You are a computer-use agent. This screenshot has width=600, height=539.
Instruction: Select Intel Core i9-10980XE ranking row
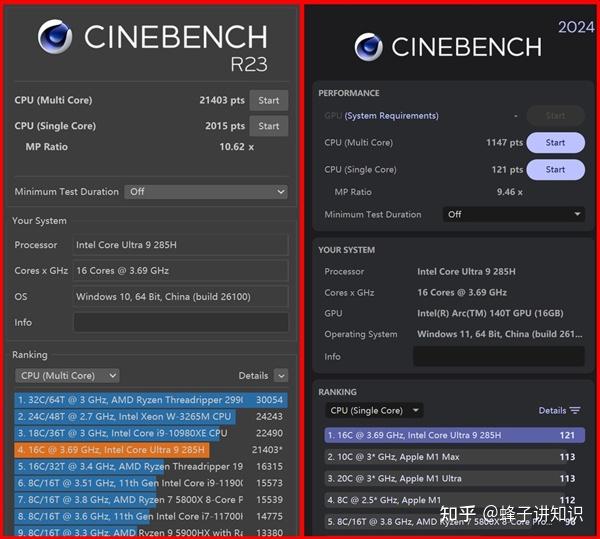pos(151,433)
